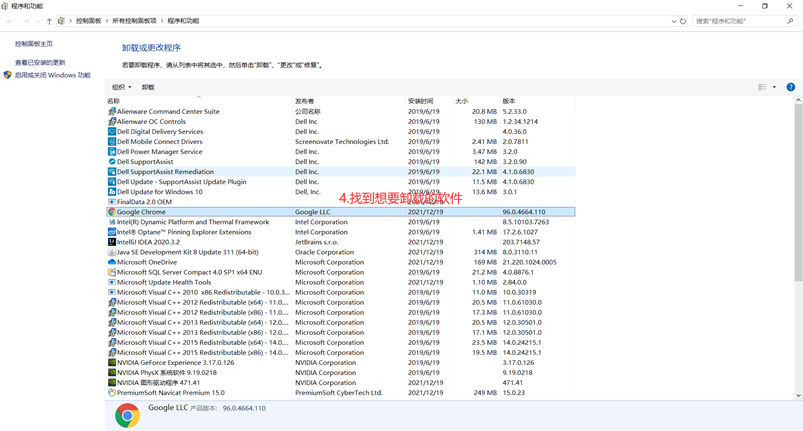Select Microsoft Visual C++ 2012 Redistributable (x64) row

pos(341,303)
